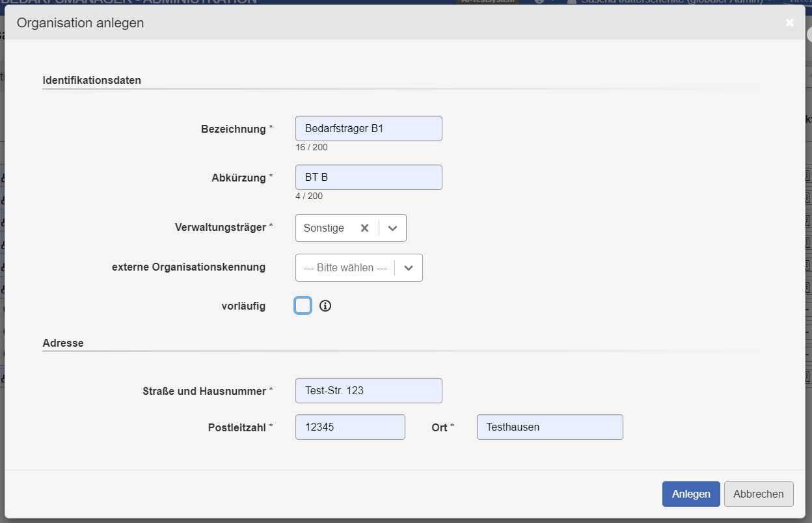Click into the Bezeichnung field
The image size is (812, 523).
(x=368, y=129)
